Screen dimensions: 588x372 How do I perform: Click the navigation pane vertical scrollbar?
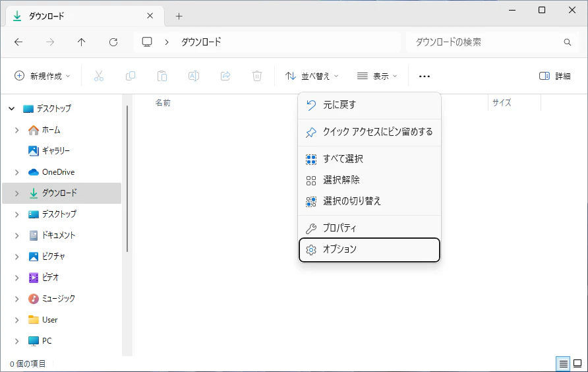tap(127, 179)
